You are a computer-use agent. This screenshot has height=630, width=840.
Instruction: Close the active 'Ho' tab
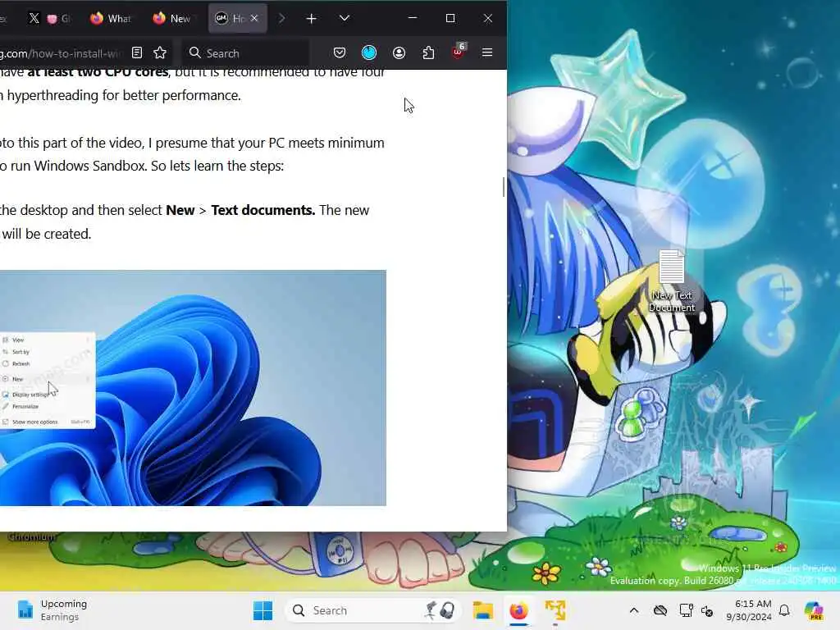pos(254,18)
